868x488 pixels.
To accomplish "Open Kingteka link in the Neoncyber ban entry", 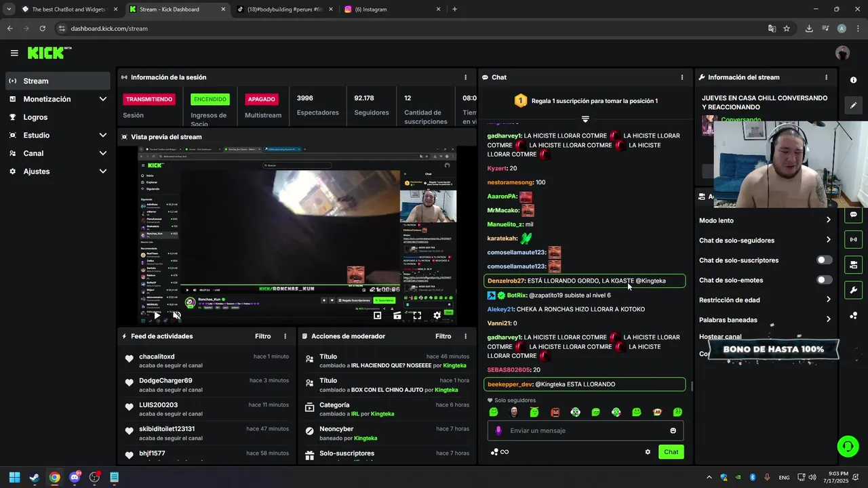I will point(366,439).
